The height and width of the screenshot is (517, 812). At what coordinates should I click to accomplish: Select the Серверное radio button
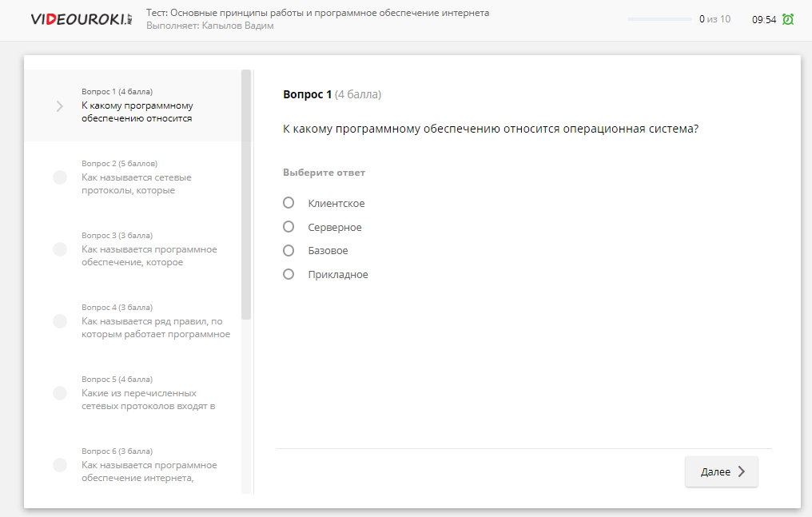pyautogui.click(x=289, y=227)
